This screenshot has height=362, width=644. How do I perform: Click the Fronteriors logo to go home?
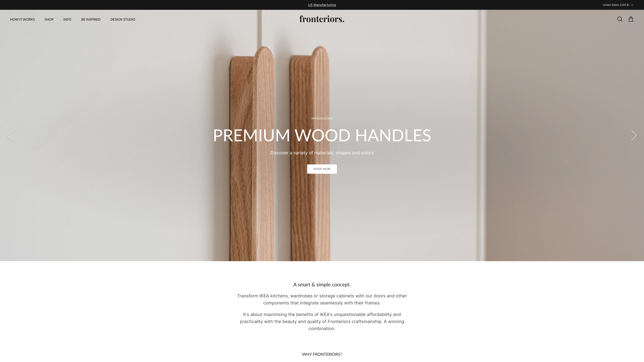point(322,19)
